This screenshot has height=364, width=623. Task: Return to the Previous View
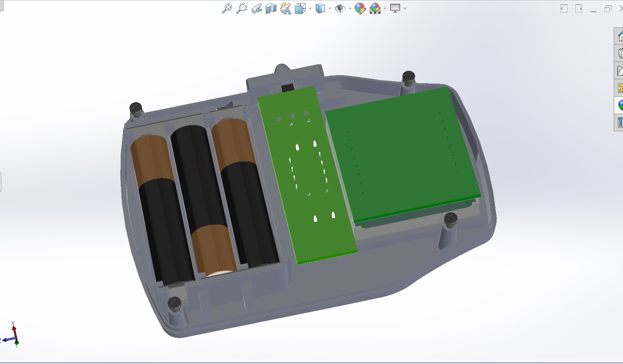(256, 8)
